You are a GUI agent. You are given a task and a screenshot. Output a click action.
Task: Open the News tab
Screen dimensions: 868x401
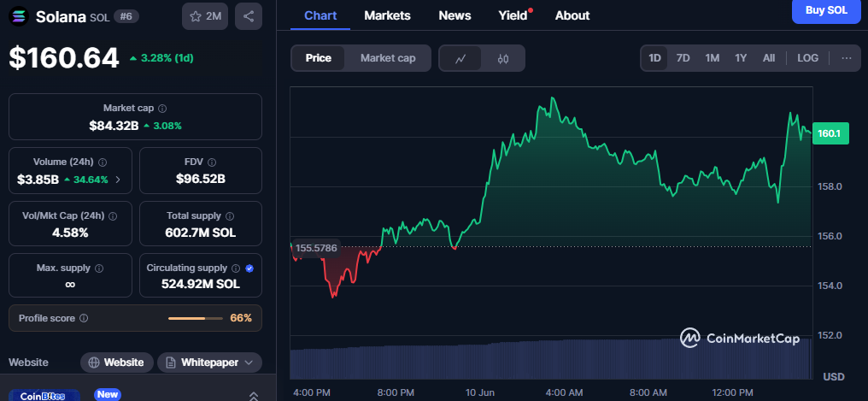pos(455,15)
